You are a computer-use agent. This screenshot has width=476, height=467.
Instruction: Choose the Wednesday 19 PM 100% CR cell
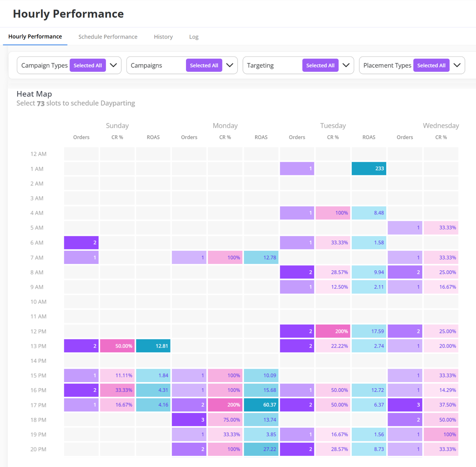click(x=441, y=435)
